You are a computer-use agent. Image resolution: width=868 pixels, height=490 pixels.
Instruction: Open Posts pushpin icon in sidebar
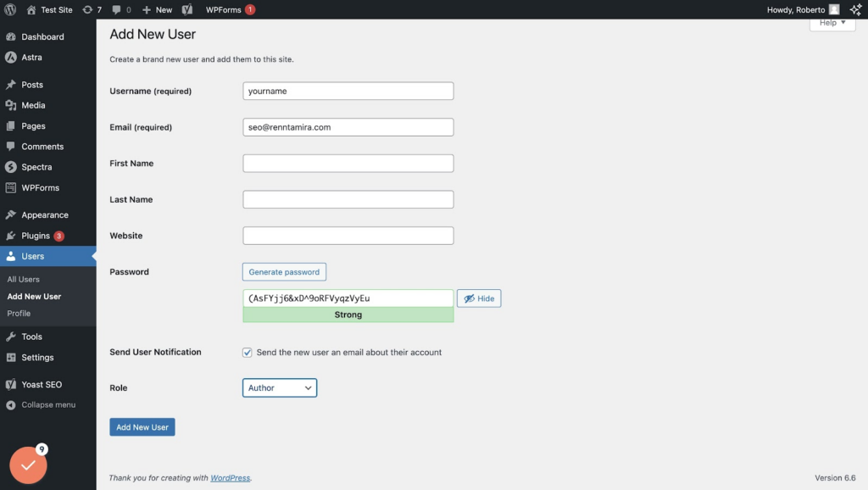pos(10,85)
